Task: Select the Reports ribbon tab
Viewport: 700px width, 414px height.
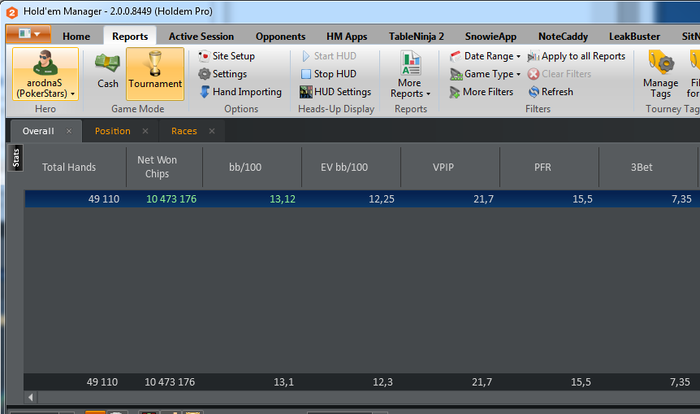Action: coord(130,37)
